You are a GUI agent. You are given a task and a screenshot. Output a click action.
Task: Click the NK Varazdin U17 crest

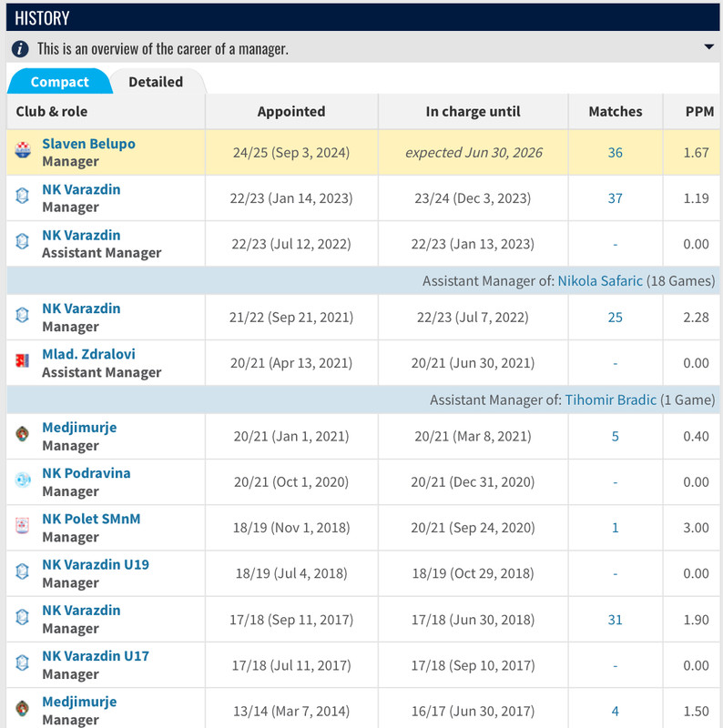pyautogui.click(x=23, y=662)
